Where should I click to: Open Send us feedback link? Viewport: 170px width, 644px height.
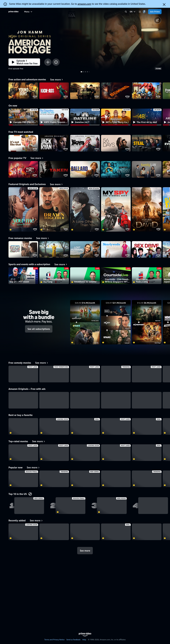pyautogui.click(x=73, y=640)
